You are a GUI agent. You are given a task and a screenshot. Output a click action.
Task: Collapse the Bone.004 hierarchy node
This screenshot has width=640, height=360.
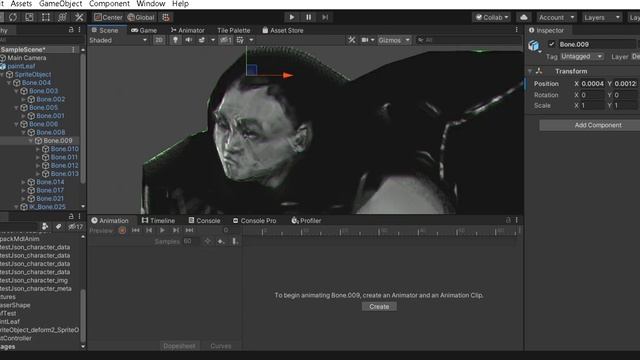[x=9, y=82]
